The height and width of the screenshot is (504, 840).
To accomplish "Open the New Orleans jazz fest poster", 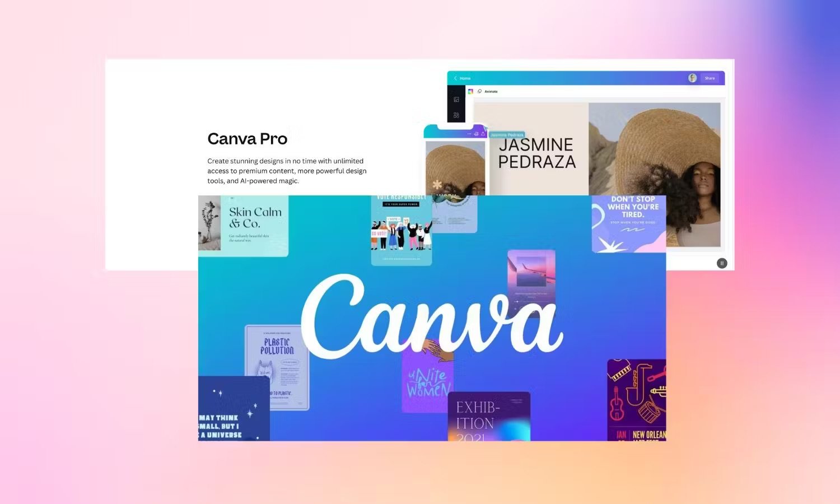I will 637,400.
